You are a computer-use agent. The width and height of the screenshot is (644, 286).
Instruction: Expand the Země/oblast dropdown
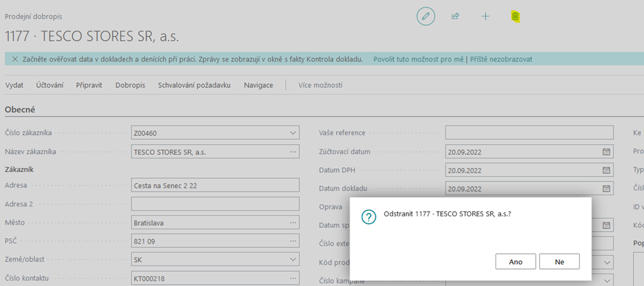[x=293, y=259]
